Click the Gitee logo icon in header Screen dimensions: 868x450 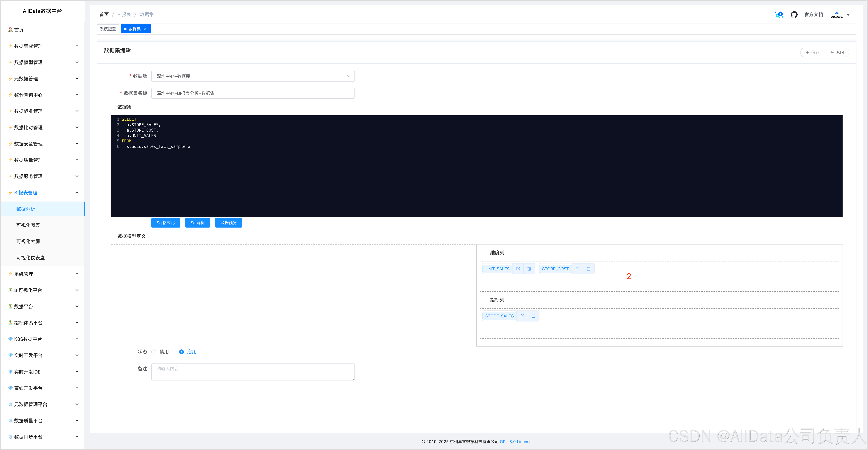779,14
